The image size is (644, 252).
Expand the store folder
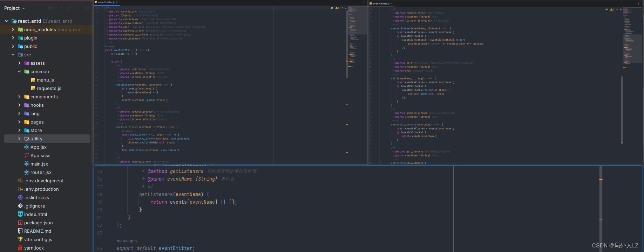point(19,130)
